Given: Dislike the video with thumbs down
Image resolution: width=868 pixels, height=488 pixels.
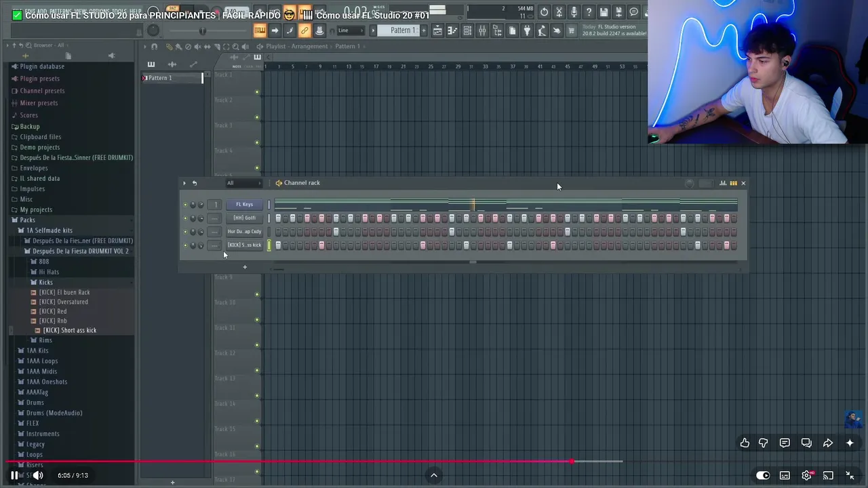Looking at the screenshot, I should [764, 443].
